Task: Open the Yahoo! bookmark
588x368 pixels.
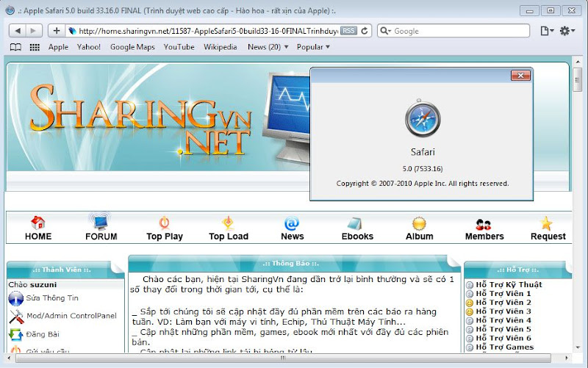Action: click(89, 47)
